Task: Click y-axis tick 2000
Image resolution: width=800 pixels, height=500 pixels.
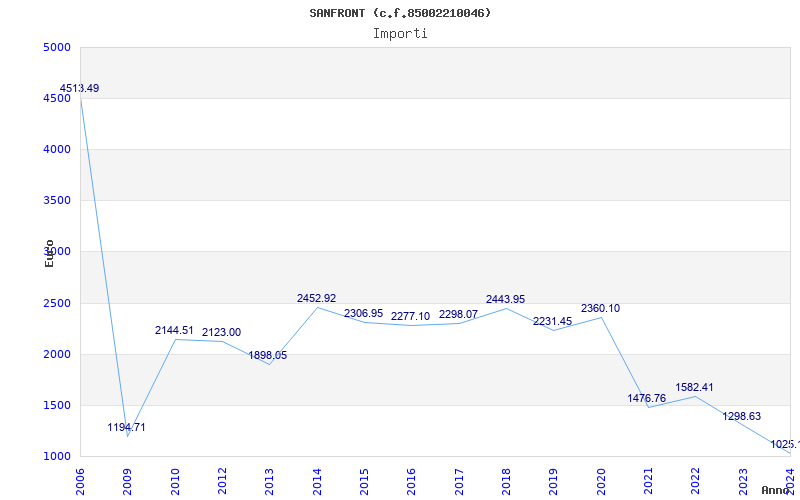Action: pyautogui.click(x=57, y=355)
